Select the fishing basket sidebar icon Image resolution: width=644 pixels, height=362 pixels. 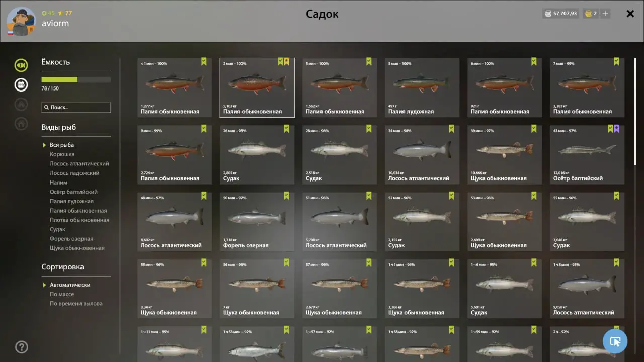point(21,84)
